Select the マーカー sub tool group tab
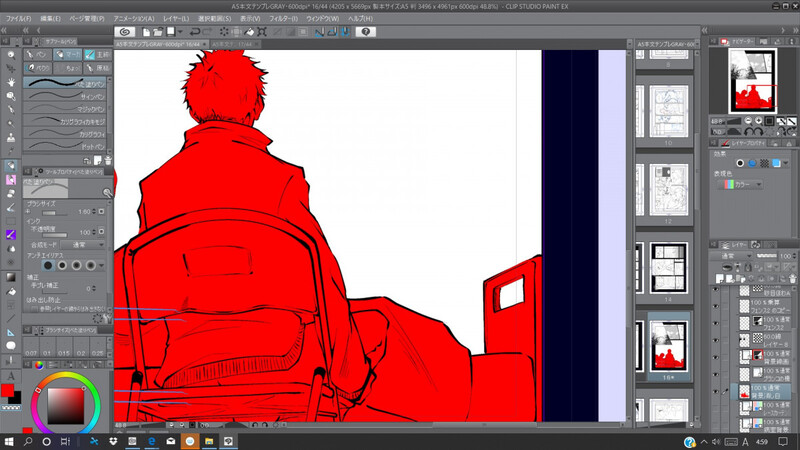This screenshot has width=800, height=450. coord(67,54)
